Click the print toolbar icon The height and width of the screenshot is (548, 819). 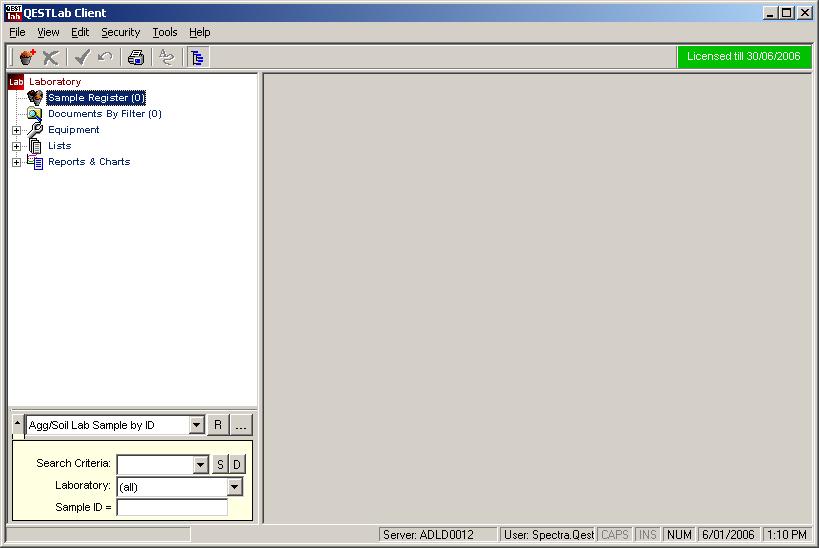[136, 57]
